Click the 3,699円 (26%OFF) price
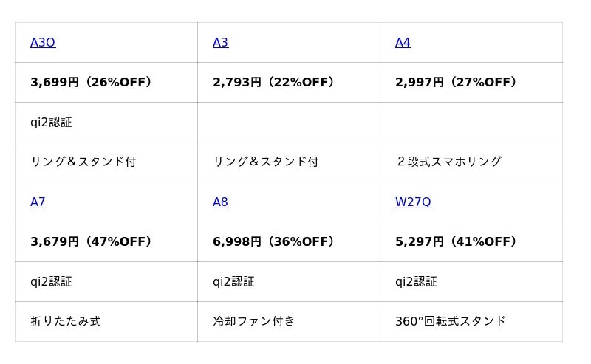 pyautogui.click(x=91, y=83)
